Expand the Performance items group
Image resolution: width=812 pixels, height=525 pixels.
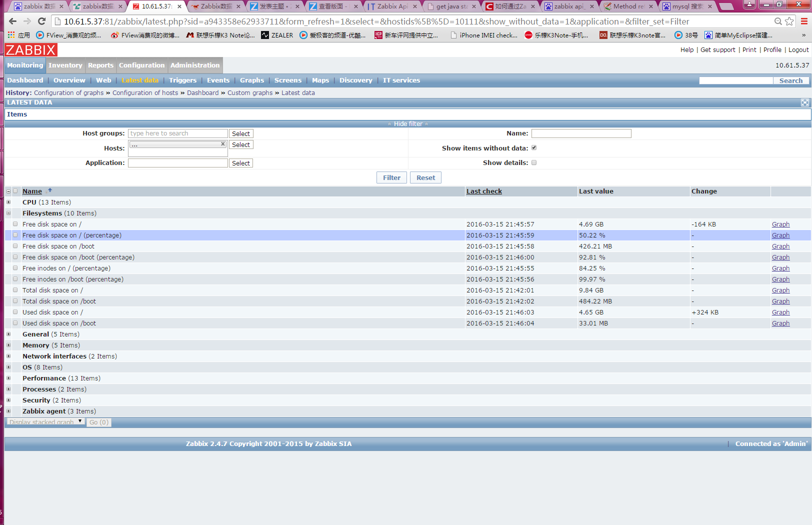click(8, 378)
